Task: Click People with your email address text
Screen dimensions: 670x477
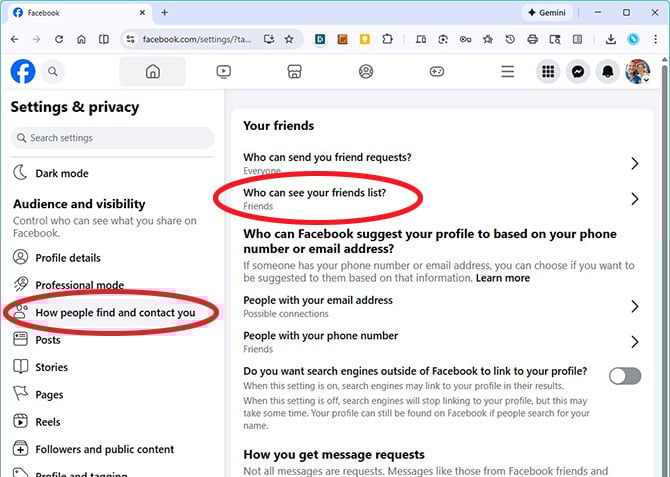Action: click(x=318, y=300)
